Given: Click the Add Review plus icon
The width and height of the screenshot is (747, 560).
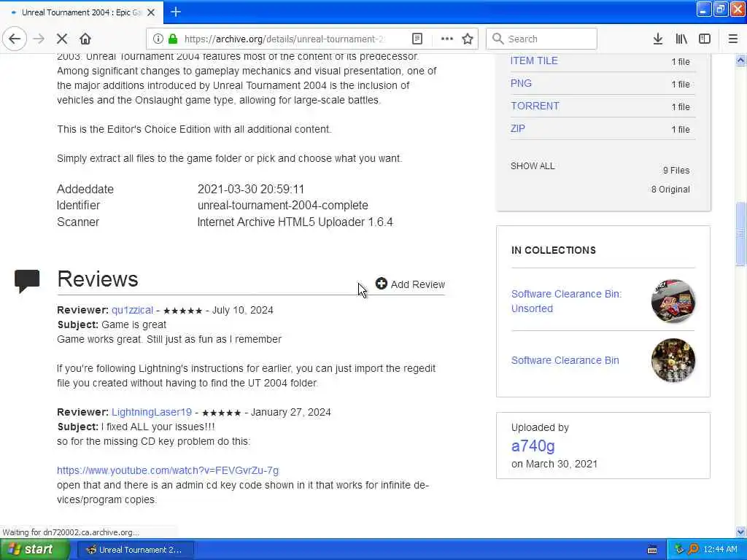Looking at the screenshot, I should click(x=381, y=284).
